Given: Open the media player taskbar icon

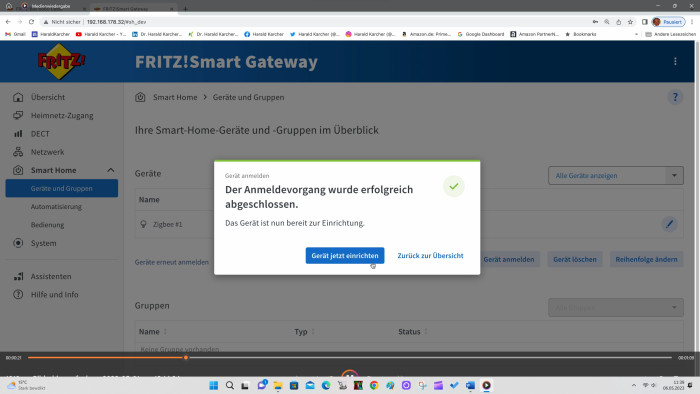Looking at the screenshot, I should (x=487, y=385).
